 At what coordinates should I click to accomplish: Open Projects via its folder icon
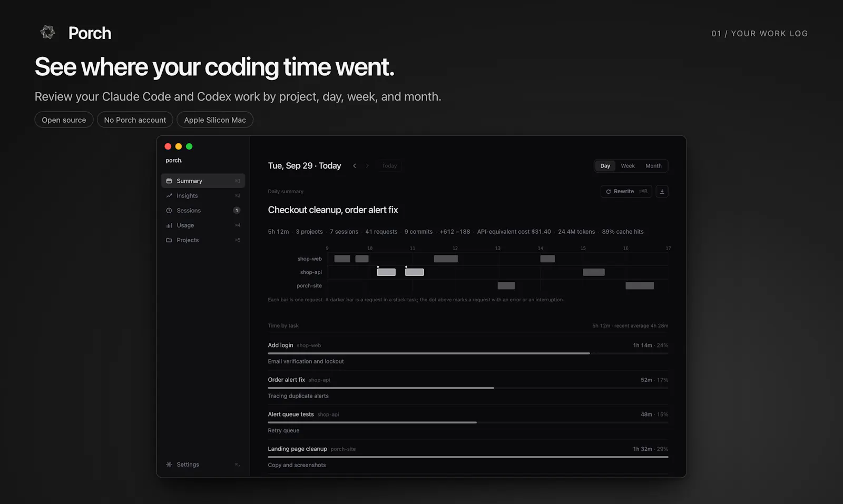pos(169,240)
